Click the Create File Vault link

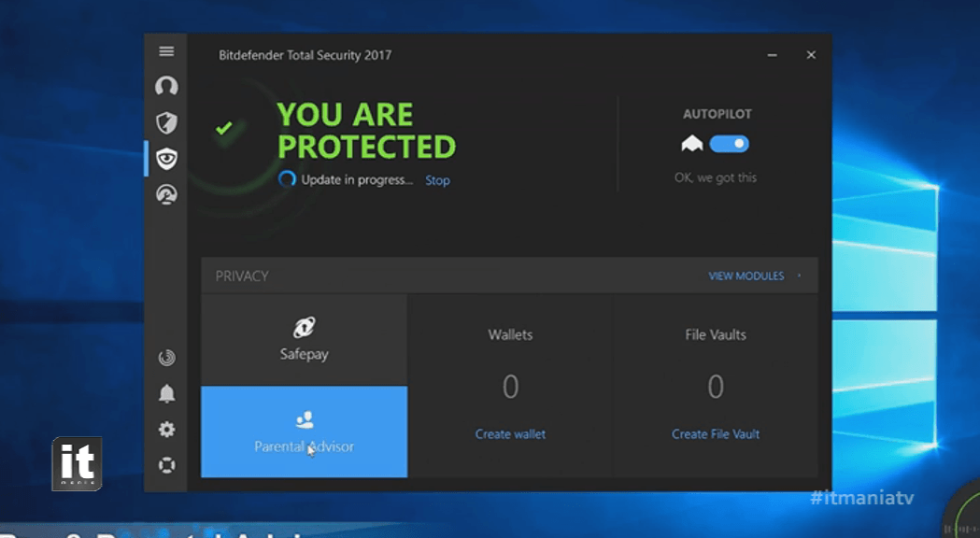715,433
